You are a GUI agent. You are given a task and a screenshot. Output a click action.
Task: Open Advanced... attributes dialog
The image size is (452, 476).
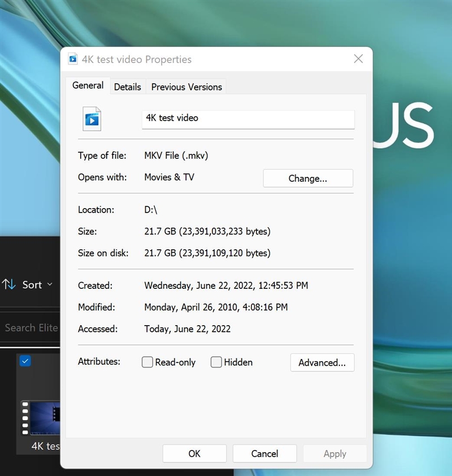[x=322, y=362]
